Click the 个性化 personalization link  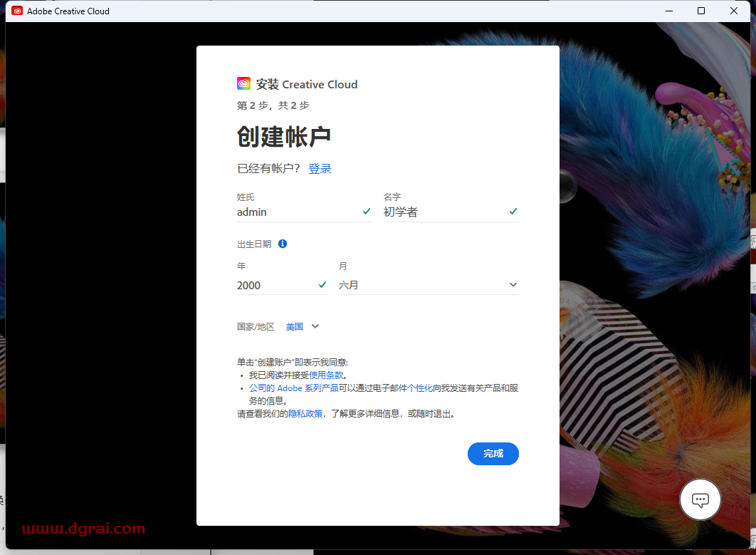tap(420, 388)
